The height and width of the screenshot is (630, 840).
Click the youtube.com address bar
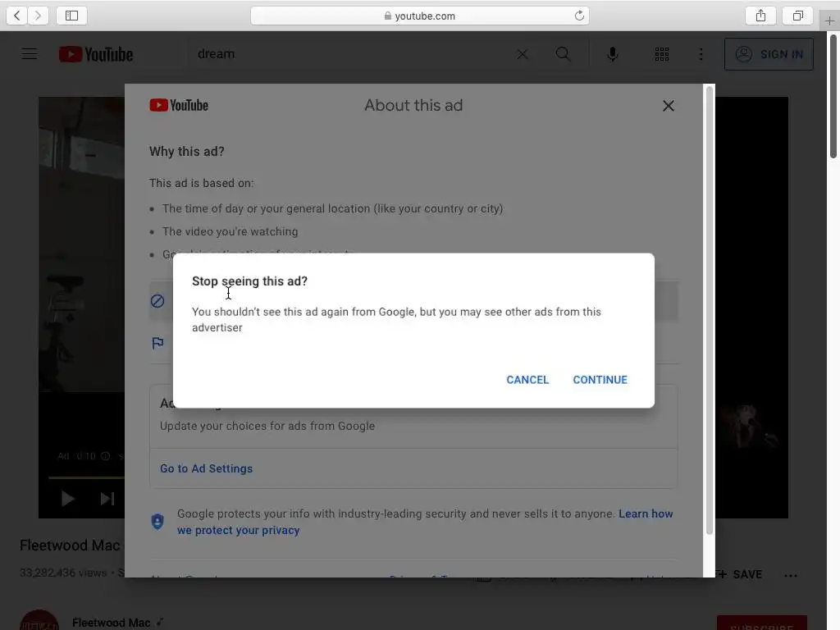(420, 16)
